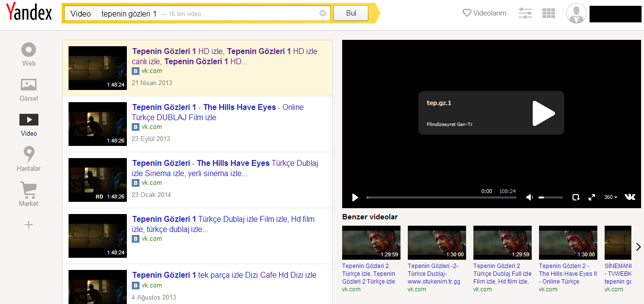Viewport: 644px width, 304px height.
Task: Enter fullscreen via expand arrows icon
Action: pos(592,197)
